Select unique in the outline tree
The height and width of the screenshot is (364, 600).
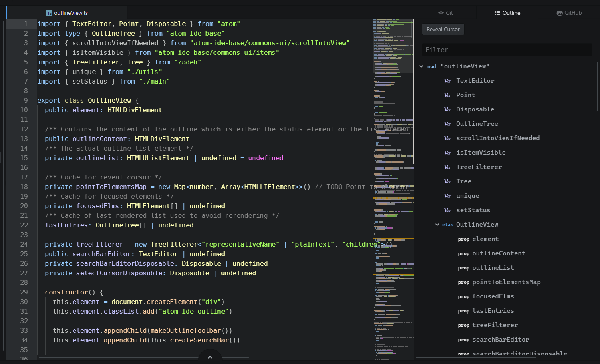point(468,196)
